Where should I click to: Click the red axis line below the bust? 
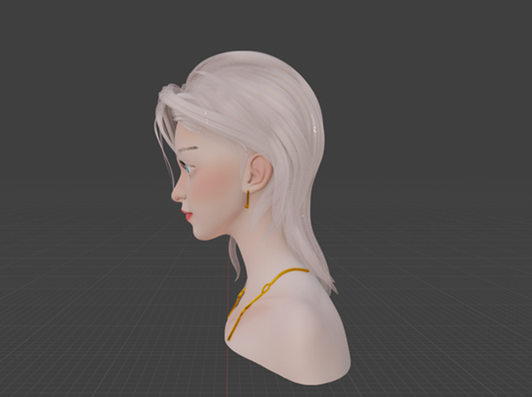[x=227, y=373]
